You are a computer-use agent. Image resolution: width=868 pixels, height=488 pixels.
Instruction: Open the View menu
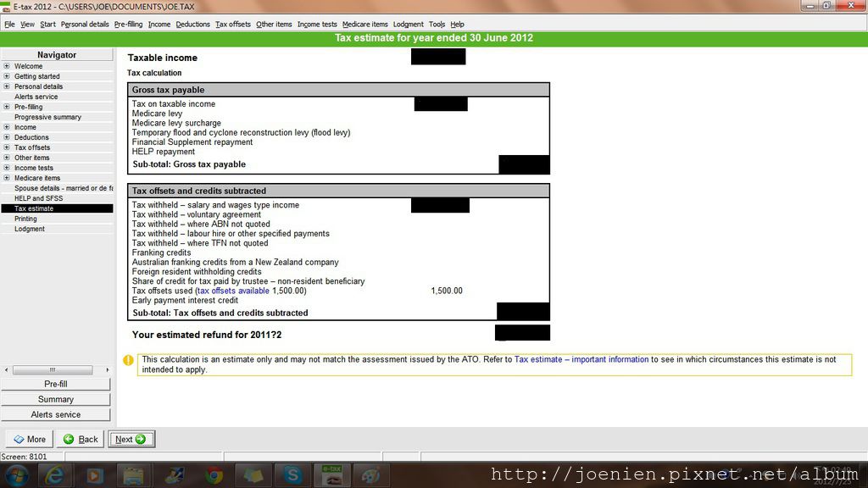[x=27, y=25]
